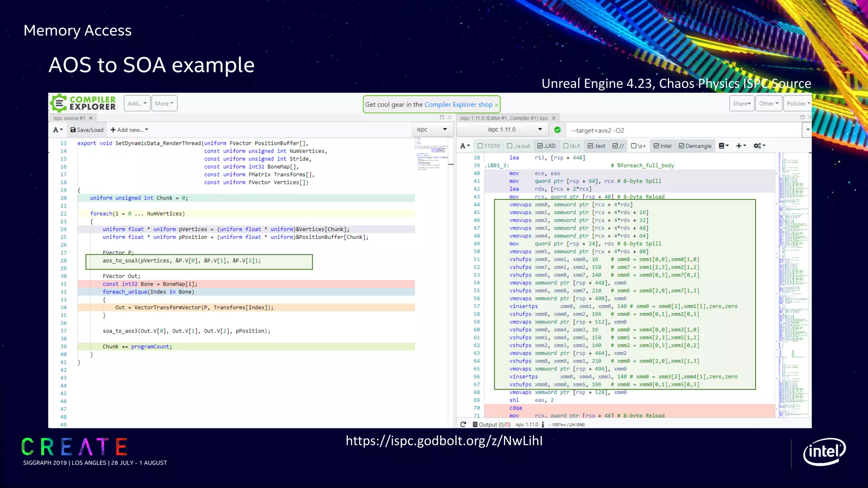This screenshot has width=868, height=488.
Task: Click the recompile refresh icon
Action: coord(463,424)
